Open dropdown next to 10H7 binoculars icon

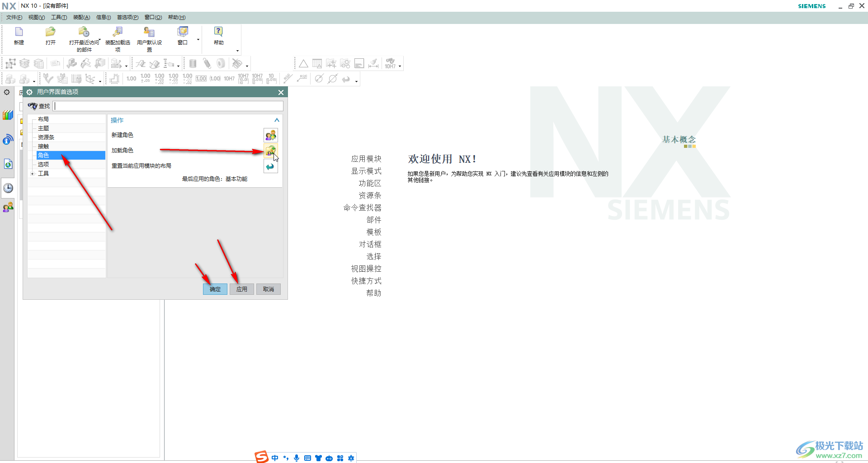pos(400,66)
